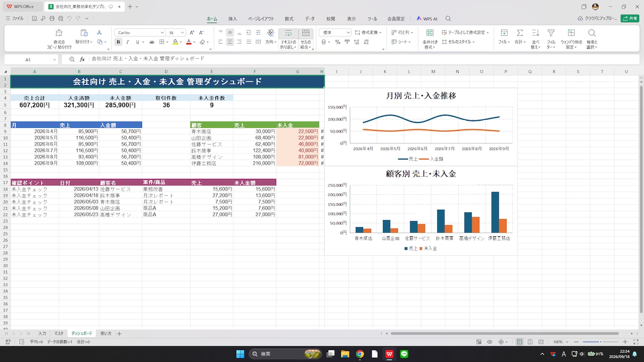Image resolution: width=644 pixels, height=362 pixels.
Task: Click the Thousands separator (000) icon
Action: tap(346, 42)
